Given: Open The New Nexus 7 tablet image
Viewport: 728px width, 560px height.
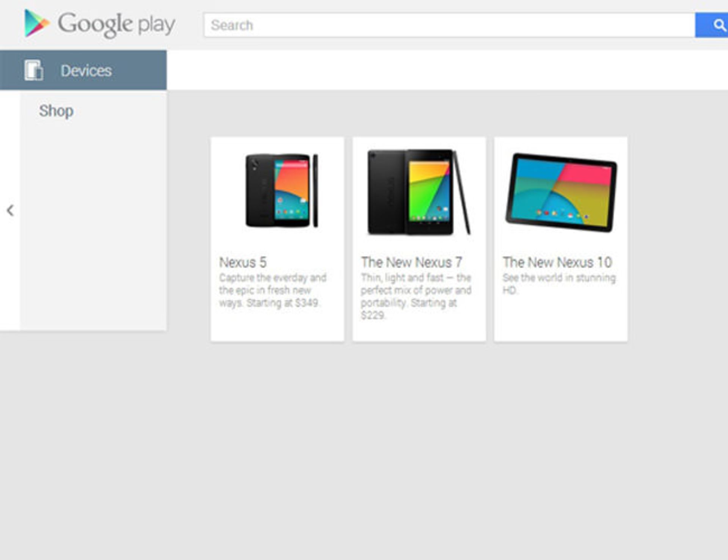Looking at the screenshot, I should 419,192.
